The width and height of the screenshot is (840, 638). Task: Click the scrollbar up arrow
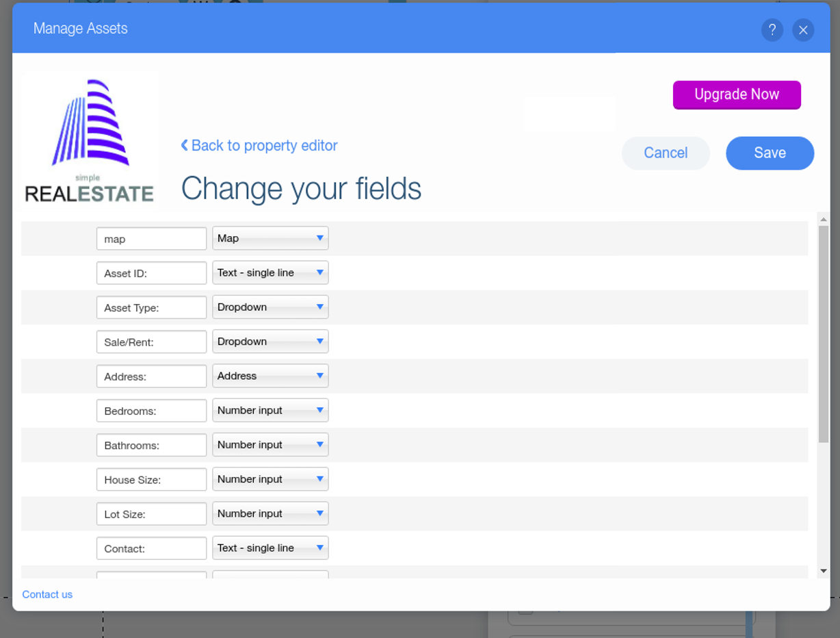(824, 219)
